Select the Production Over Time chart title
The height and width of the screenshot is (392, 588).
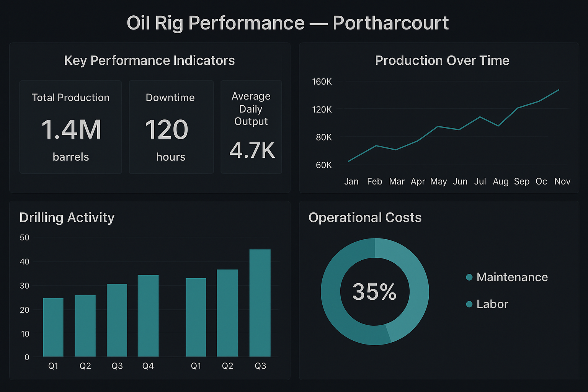(x=442, y=60)
